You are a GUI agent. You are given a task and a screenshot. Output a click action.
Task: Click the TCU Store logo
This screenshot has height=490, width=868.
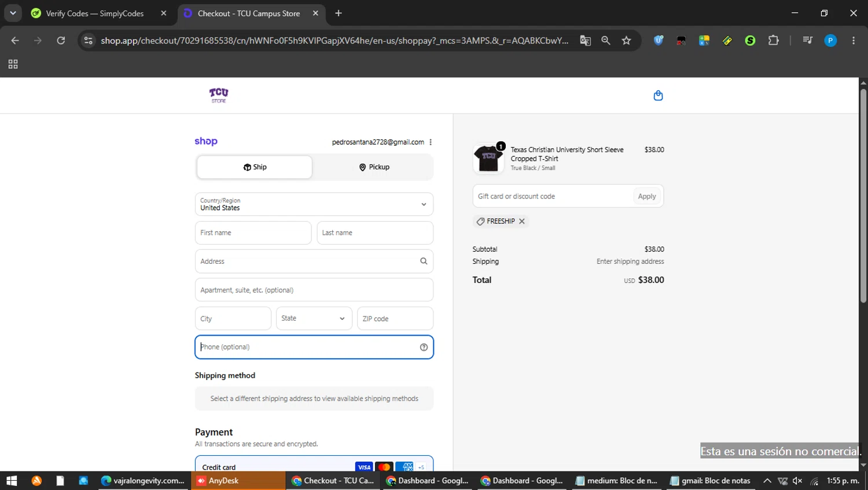(x=219, y=95)
